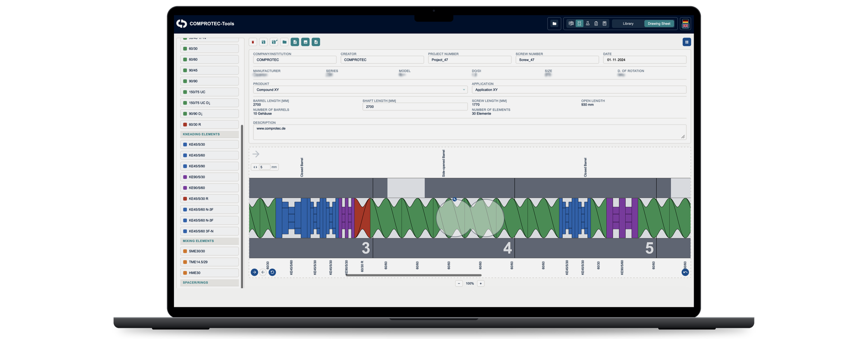Click the Screw Number field

(x=557, y=60)
